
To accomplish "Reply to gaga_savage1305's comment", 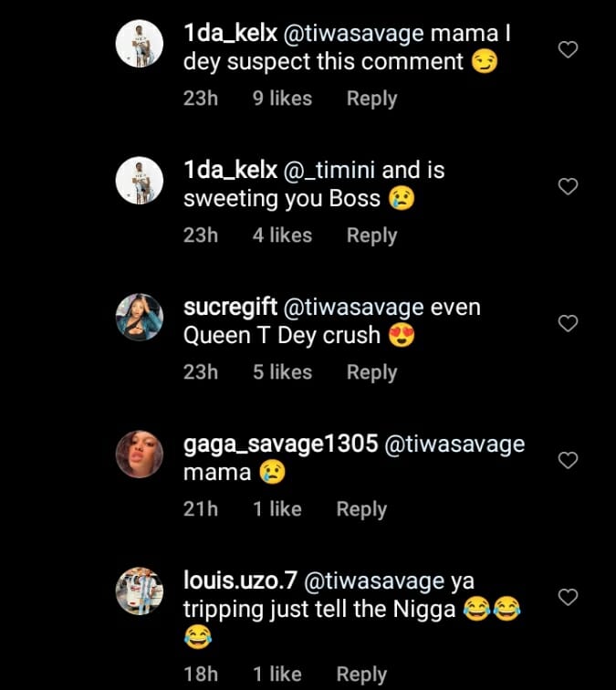I will coord(361,509).
